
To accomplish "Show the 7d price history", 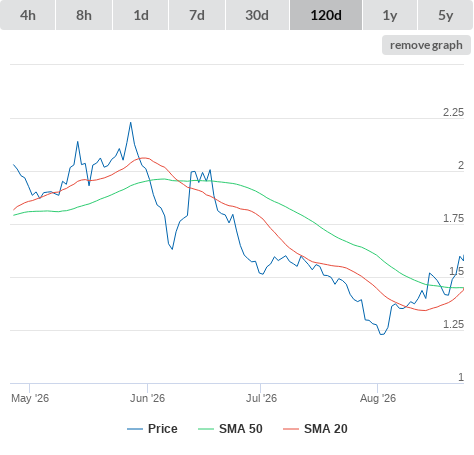I will 197,15.
